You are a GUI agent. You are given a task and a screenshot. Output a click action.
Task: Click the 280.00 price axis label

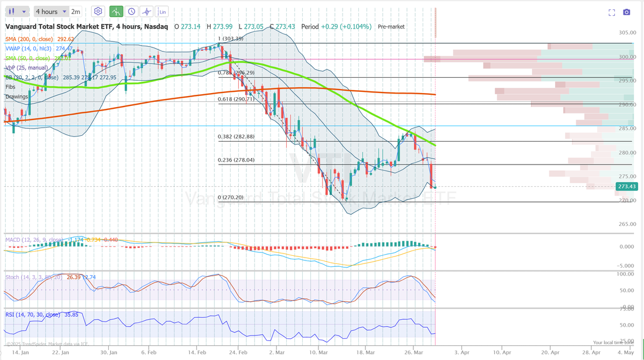pos(627,152)
